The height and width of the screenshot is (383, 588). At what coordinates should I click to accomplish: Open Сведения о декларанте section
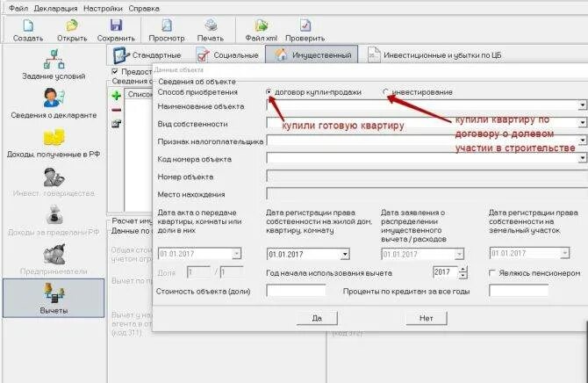54,104
